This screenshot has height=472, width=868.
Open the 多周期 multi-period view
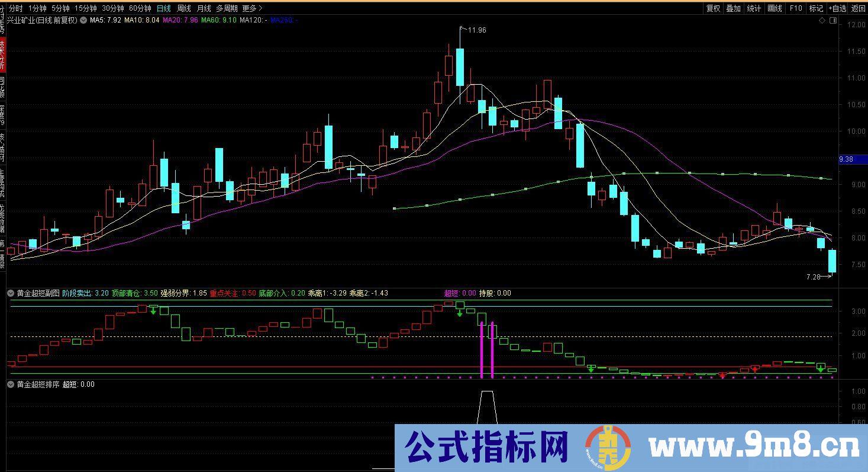tap(227, 8)
